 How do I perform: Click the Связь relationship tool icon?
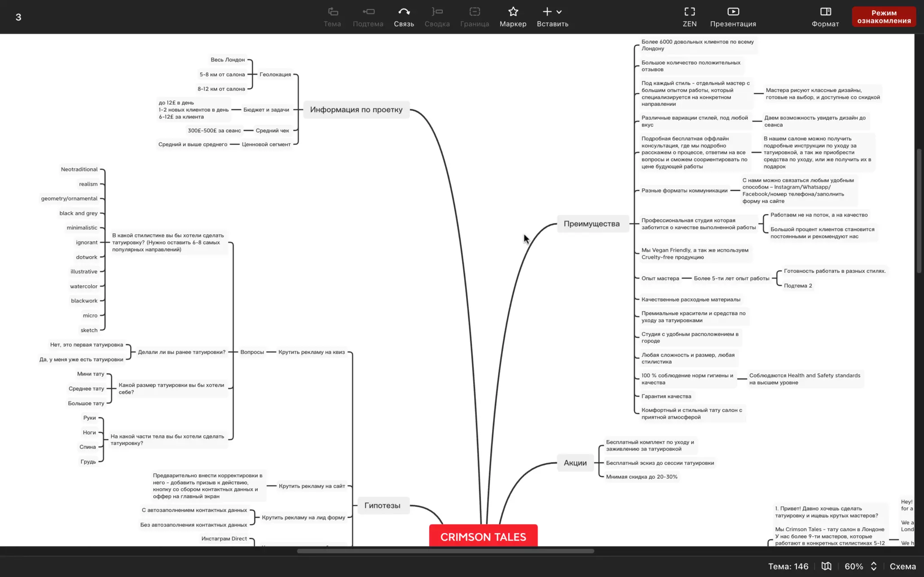pos(404,12)
